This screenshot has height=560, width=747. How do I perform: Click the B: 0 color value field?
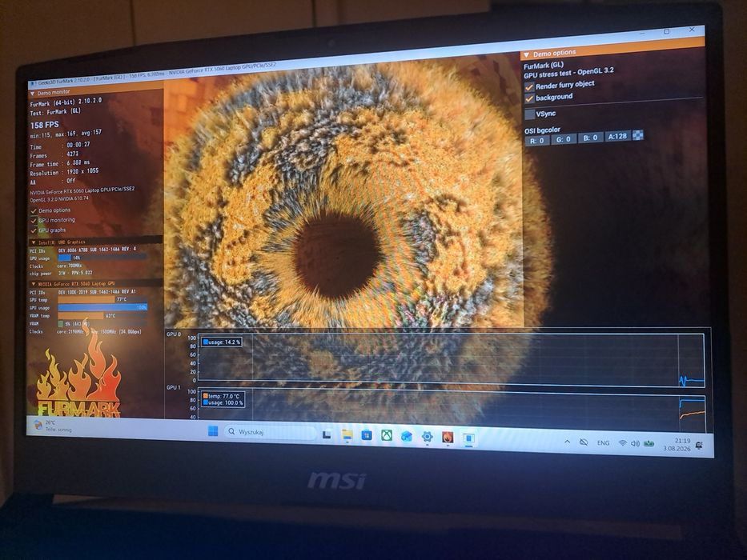click(590, 138)
